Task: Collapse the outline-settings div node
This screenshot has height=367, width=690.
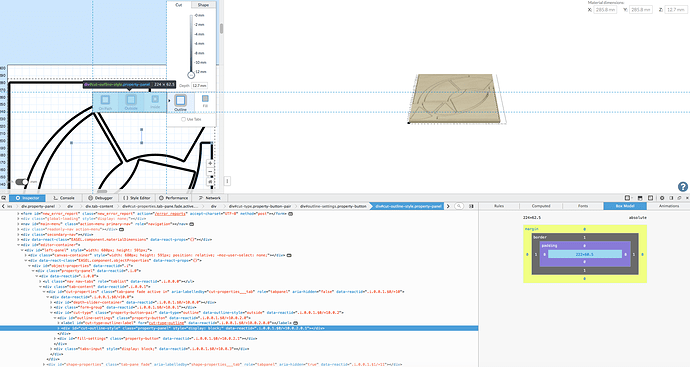Action: tap(55, 318)
